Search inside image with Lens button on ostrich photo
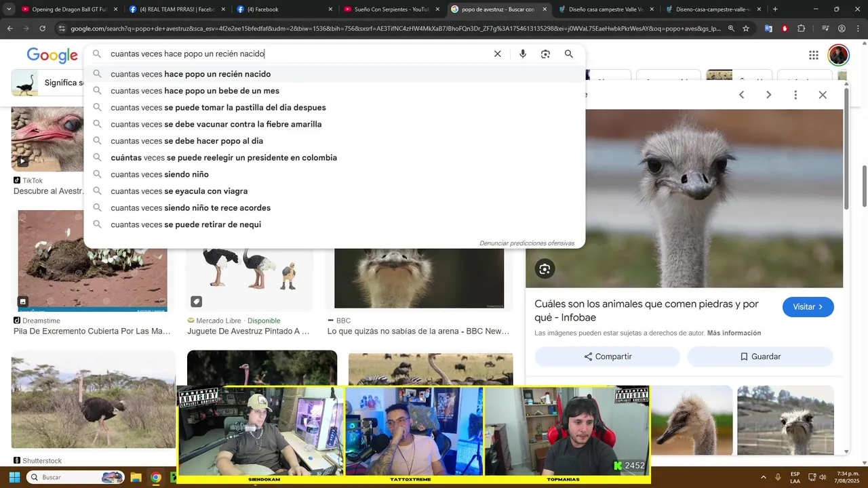The height and width of the screenshot is (488, 868). coord(545,269)
